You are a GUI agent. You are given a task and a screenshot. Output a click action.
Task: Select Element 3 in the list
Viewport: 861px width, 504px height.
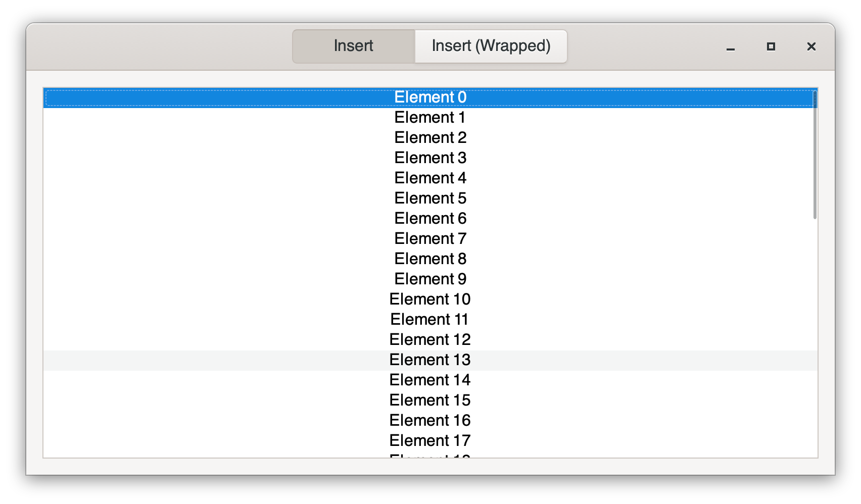coord(430,158)
